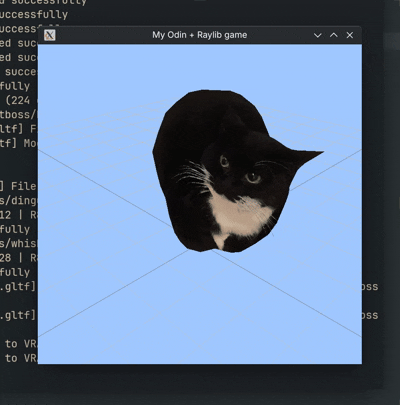Image resolution: width=400 pixels, height=405 pixels.
Task: Click the 'My Odin + Raylib game' title
Action: [x=200, y=35]
